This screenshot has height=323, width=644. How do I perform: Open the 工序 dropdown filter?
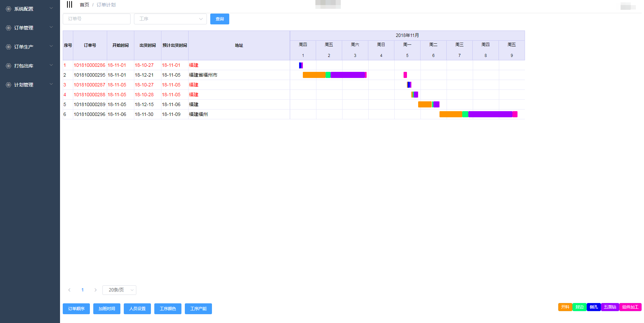click(170, 19)
